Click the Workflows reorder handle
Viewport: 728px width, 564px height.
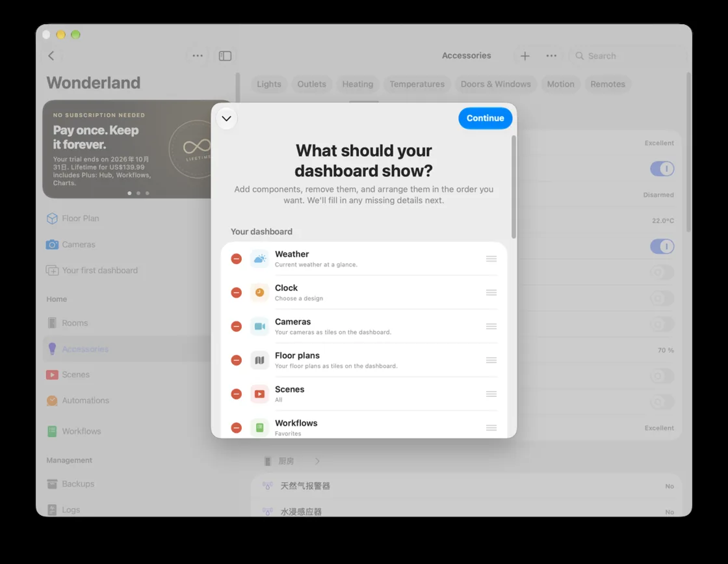491,427
